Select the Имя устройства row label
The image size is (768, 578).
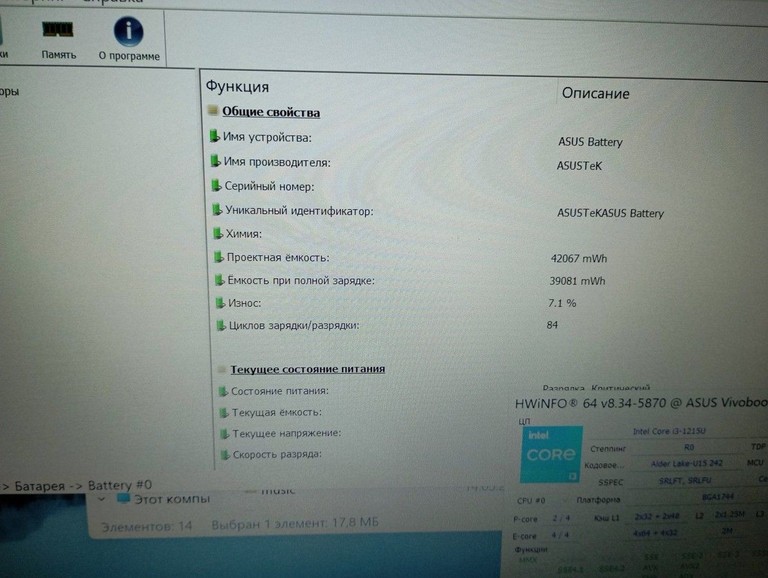267,137
